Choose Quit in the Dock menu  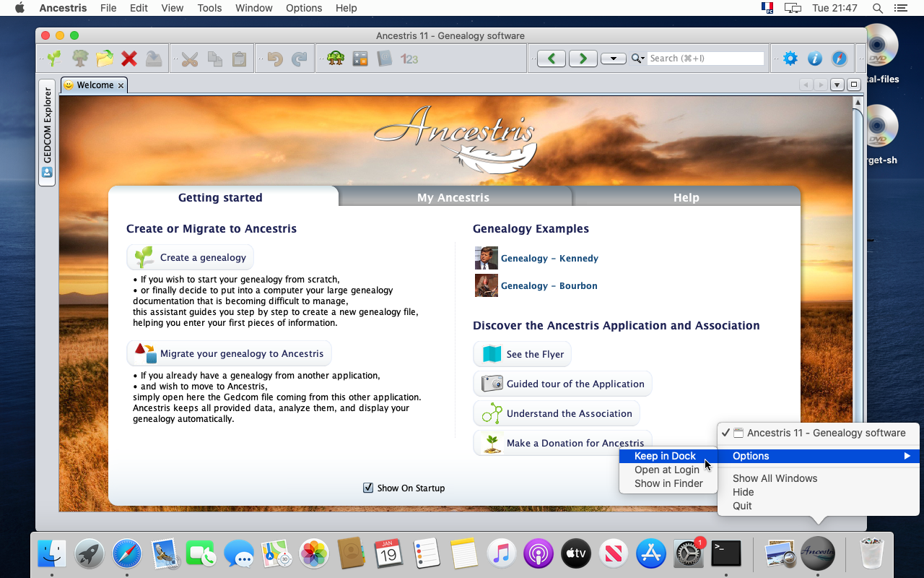pyautogui.click(x=819, y=506)
